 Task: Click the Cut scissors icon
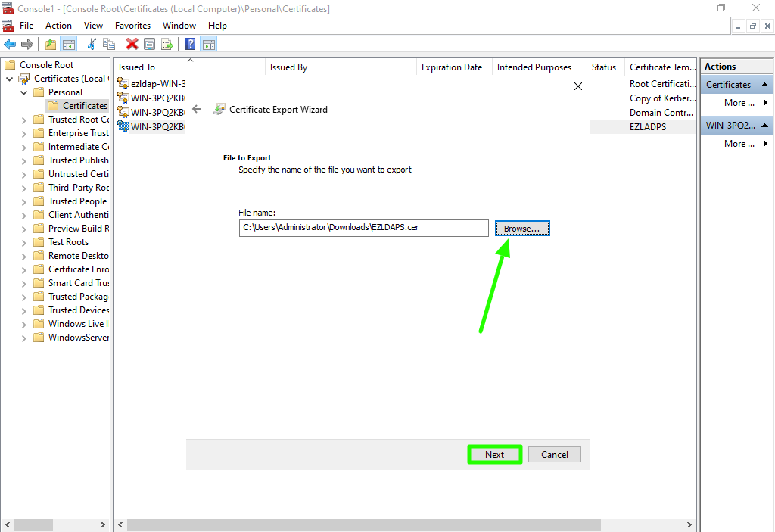[x=92, y=45]
